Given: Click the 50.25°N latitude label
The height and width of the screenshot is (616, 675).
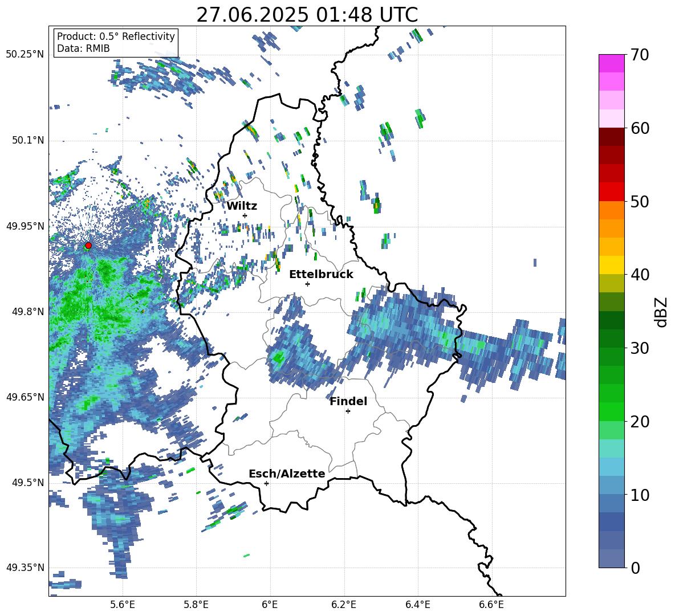Looking at the screenshot, I should [25, 55].
